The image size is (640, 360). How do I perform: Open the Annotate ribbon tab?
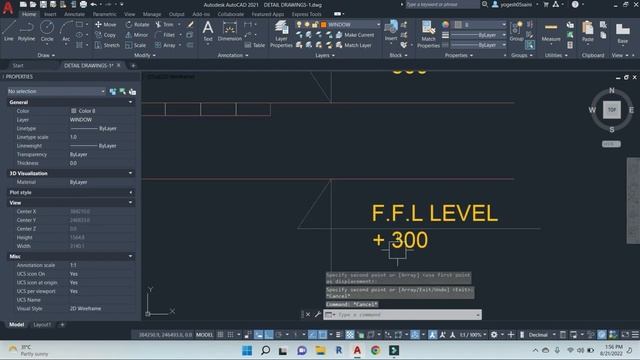pyautogui.click(x=74, y=14)
